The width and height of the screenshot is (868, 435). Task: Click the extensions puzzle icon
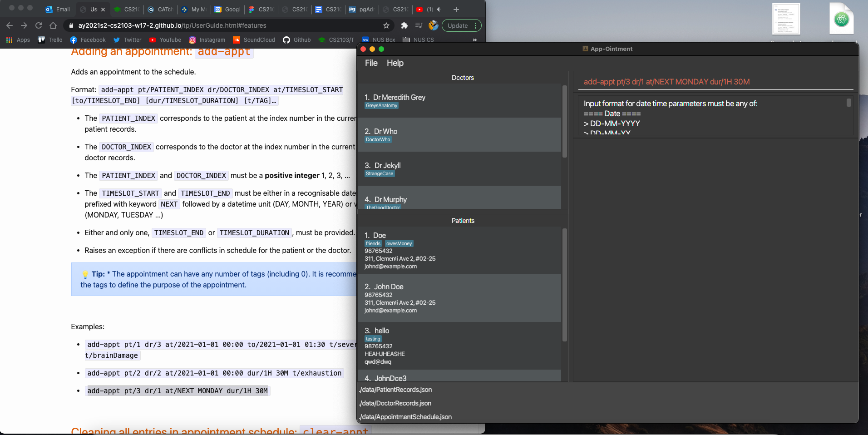[404, 25]
